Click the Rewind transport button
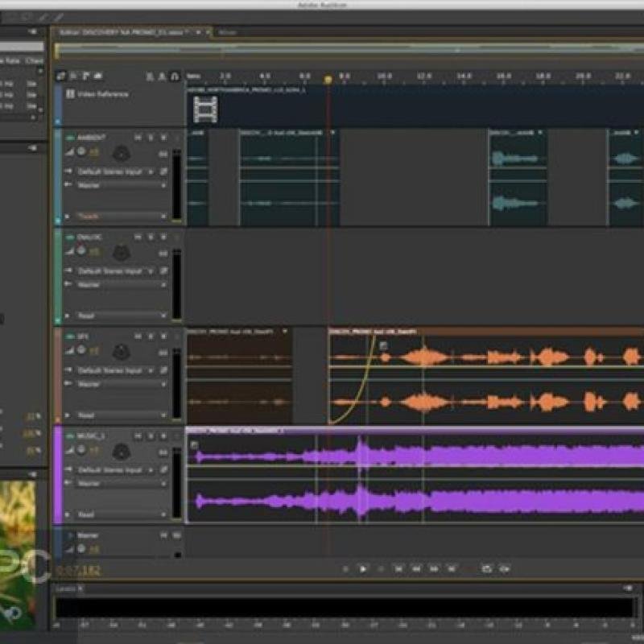The height and width of the screenshot is (644, 644). point(416,569)
